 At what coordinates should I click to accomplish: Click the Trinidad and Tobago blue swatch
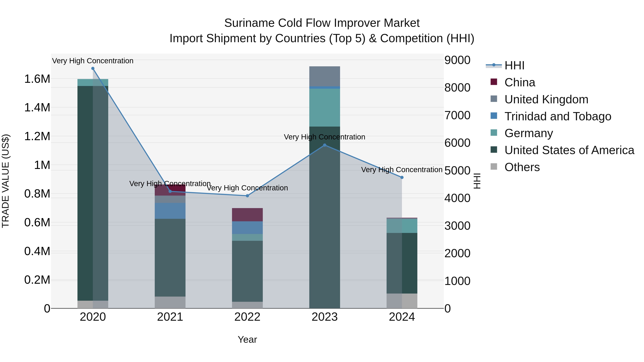coord(494,116)
